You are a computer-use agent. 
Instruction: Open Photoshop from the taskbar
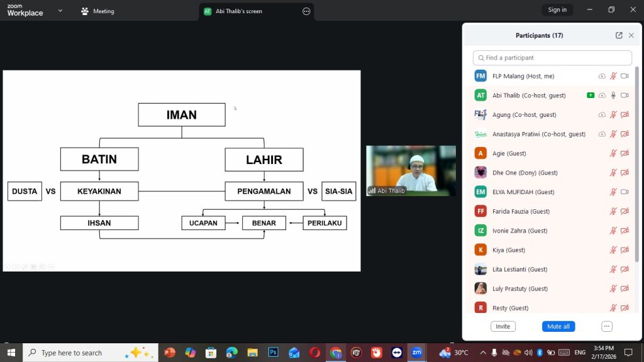[x=273, y=353]
